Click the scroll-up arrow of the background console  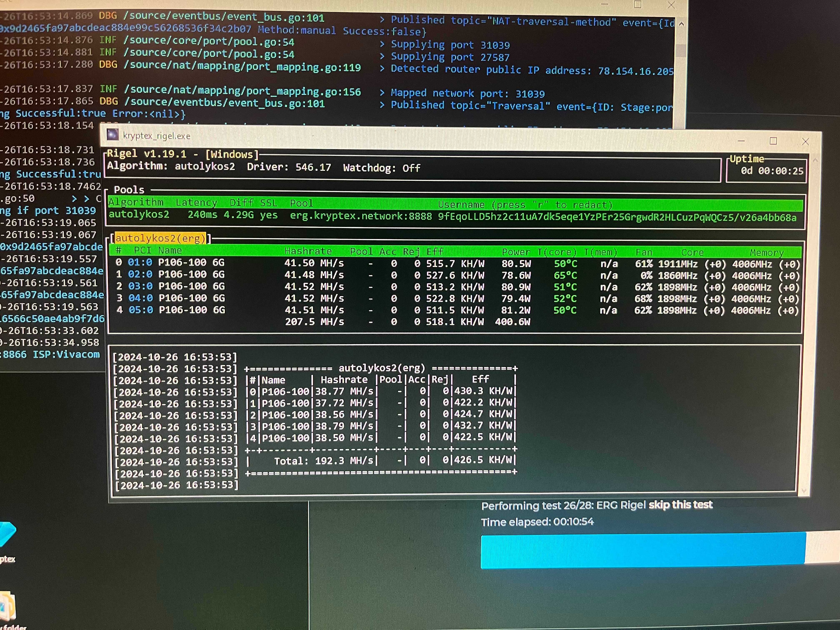tap(682, 24)
